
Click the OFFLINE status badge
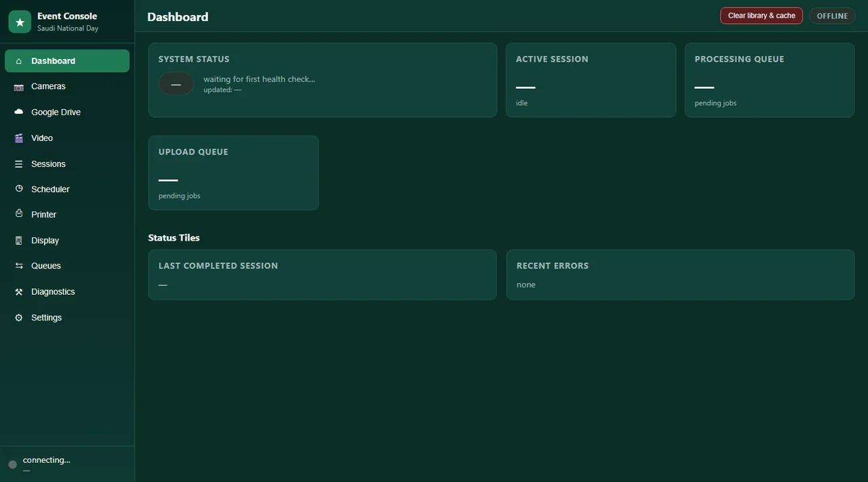[x=832, y=16]
